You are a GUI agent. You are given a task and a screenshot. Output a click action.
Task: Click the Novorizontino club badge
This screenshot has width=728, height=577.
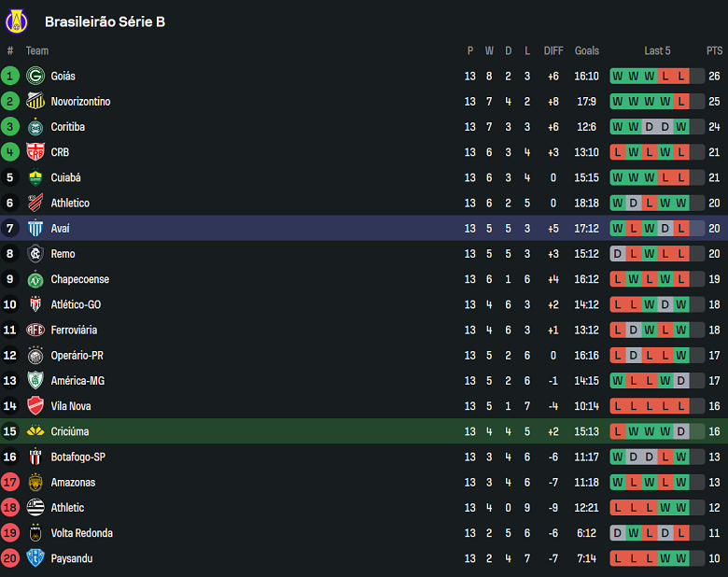pos(35,101)
